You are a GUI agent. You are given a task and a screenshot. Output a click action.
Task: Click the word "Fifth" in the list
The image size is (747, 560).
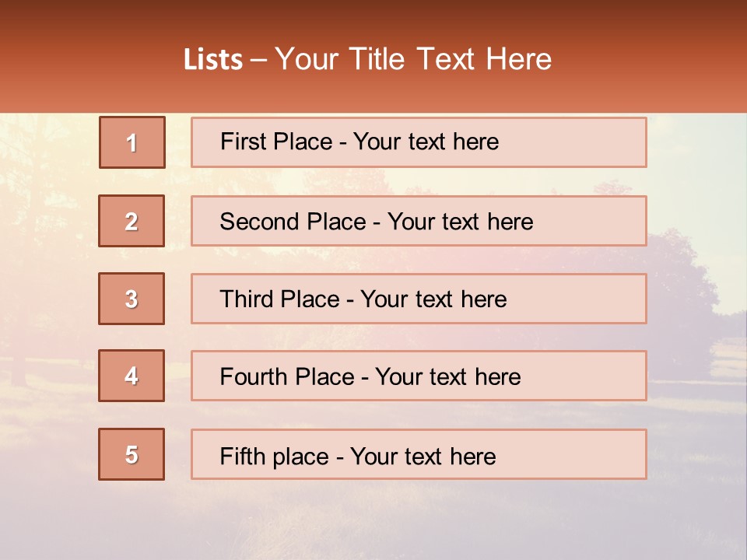(x=240, y=456)
